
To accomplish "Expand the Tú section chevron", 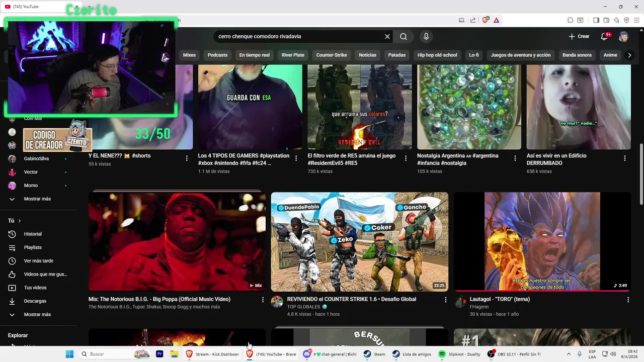I will pos(20,221).
